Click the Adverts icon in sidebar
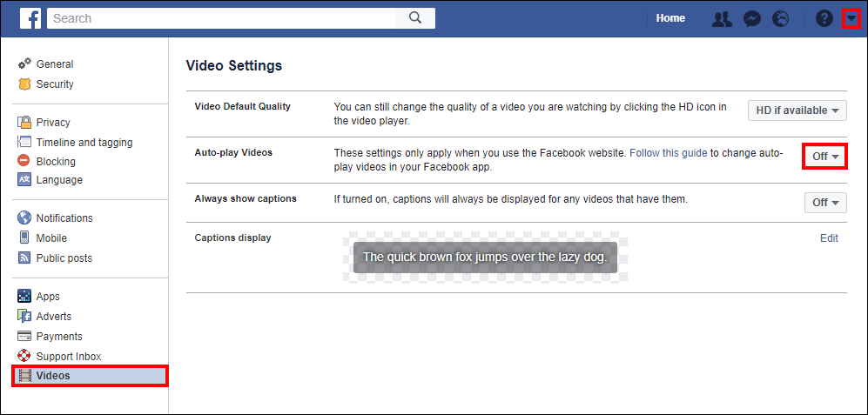Viewport: 868px width, 415px height. click(x=24, y=317)
